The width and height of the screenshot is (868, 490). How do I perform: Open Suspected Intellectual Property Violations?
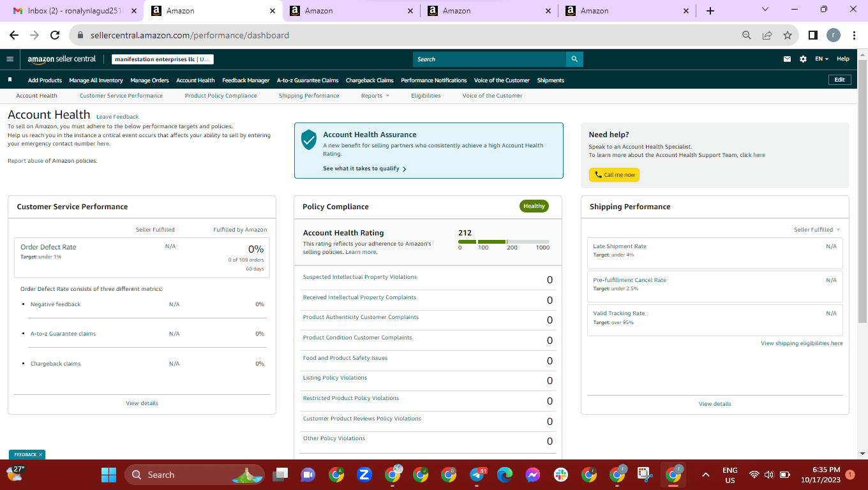(x=359, y=277)
